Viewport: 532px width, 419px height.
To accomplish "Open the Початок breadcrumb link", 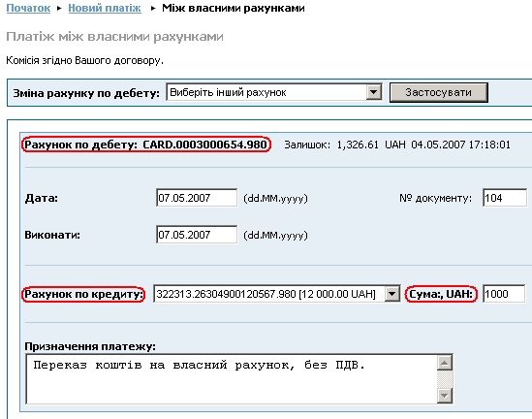I will point(28,8).
